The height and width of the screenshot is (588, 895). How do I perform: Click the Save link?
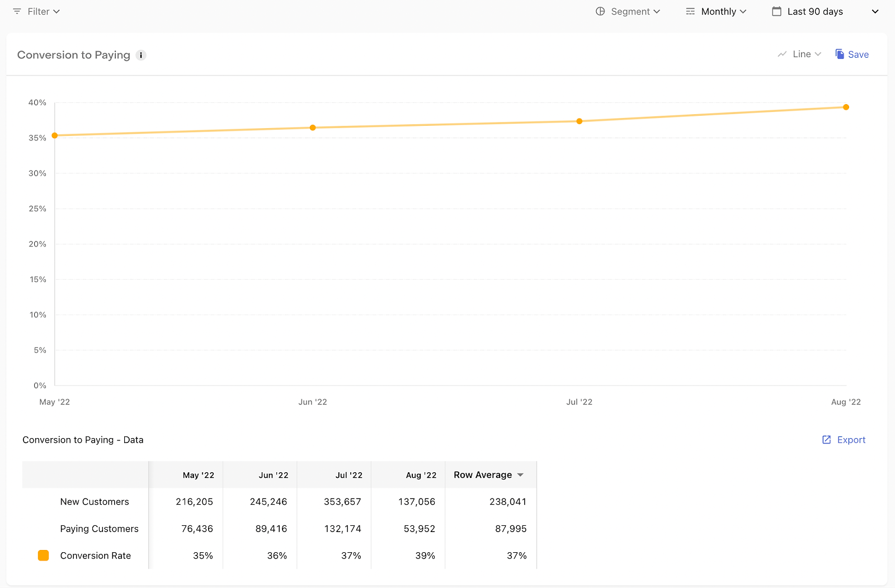pos(858,54)
